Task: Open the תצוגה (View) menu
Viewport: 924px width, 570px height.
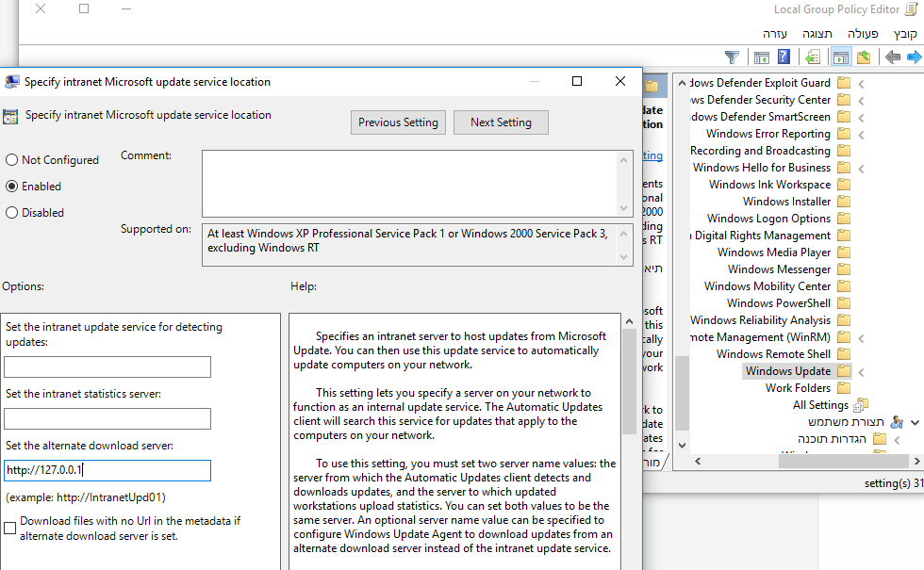Action: click(x=817, y=33)
